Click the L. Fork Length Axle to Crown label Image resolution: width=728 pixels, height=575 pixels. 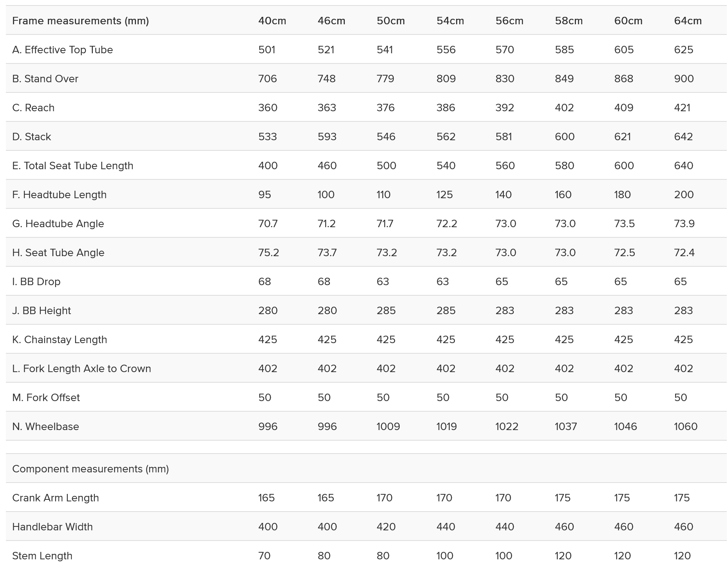click(81, 369)
